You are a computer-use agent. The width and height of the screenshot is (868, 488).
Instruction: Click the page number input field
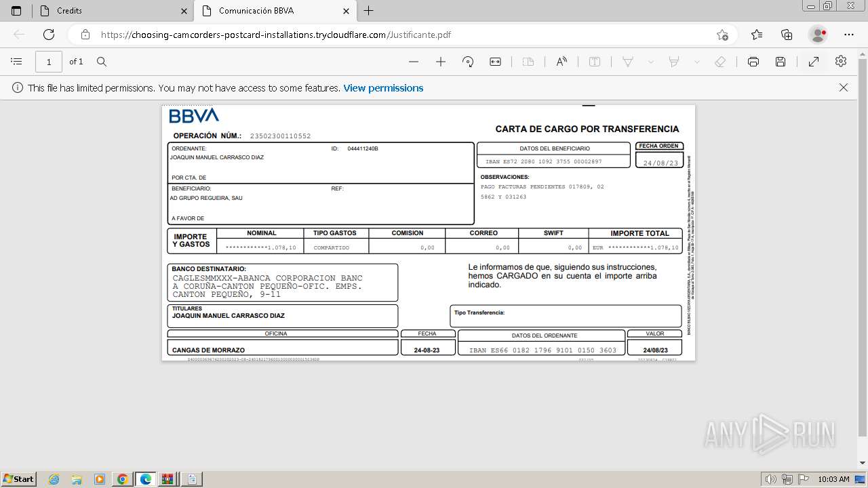pyautogui.click(x=49, y=62)
